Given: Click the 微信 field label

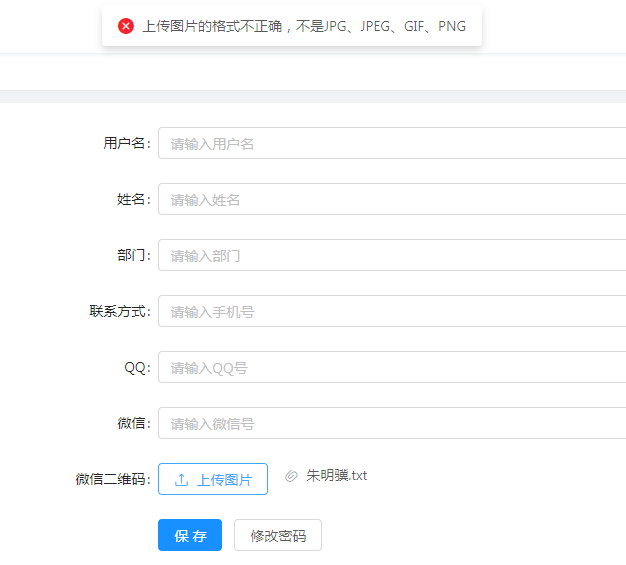Looking at the screenshot, I should click(x=134, y=423).
